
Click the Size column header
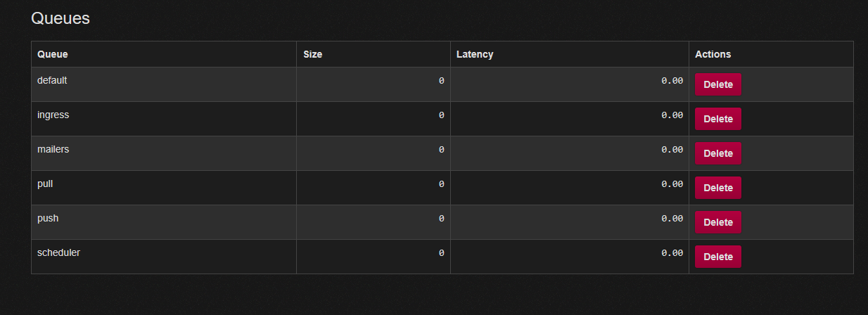click(312, 54)
